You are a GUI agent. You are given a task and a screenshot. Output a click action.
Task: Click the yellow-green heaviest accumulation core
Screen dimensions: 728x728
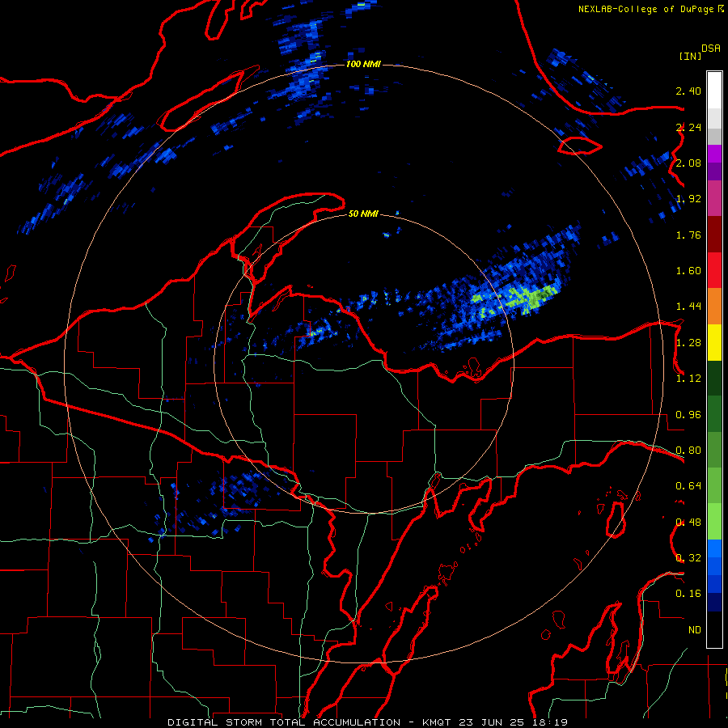click(x=534, y=297)
